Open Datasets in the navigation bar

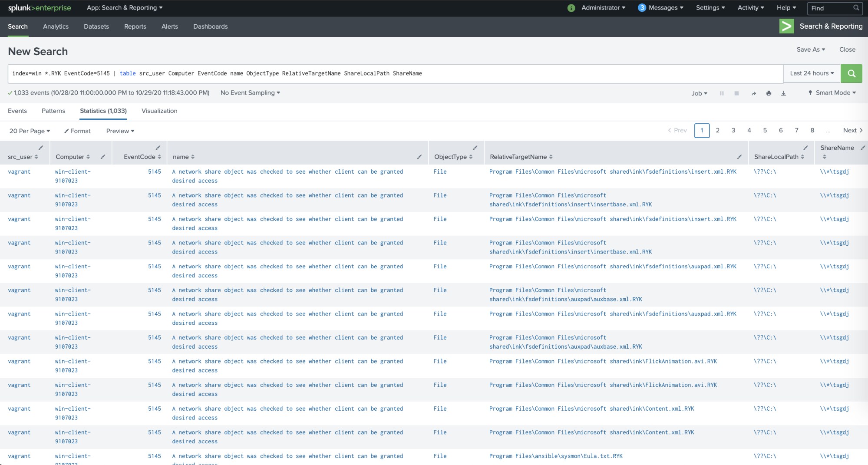pyautogui.click(x=96, y=26)
